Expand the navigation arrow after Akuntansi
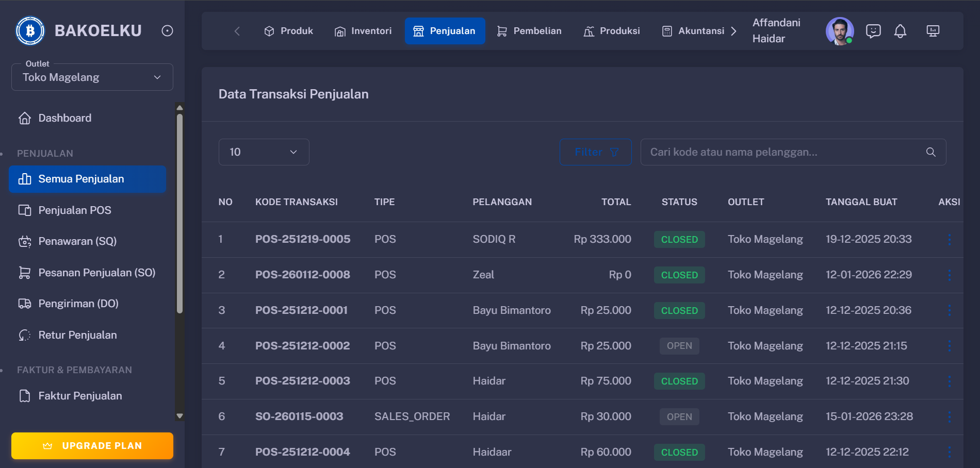Viewport: 980px width, 468px height. (x=734, y=31)
